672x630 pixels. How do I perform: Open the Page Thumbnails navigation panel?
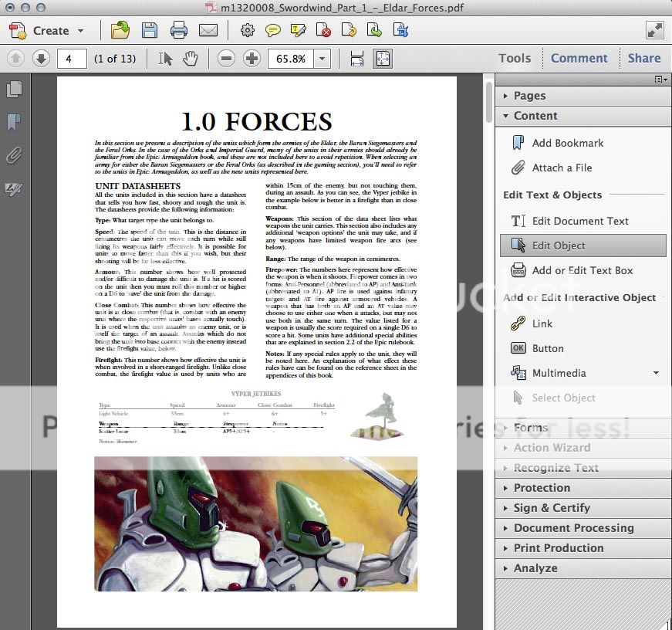pyautogui.click(x=14, y=90)
